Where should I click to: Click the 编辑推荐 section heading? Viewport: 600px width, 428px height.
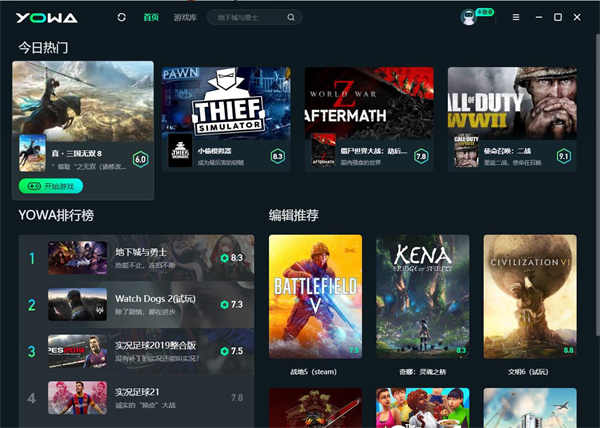(x=293, y=215)
